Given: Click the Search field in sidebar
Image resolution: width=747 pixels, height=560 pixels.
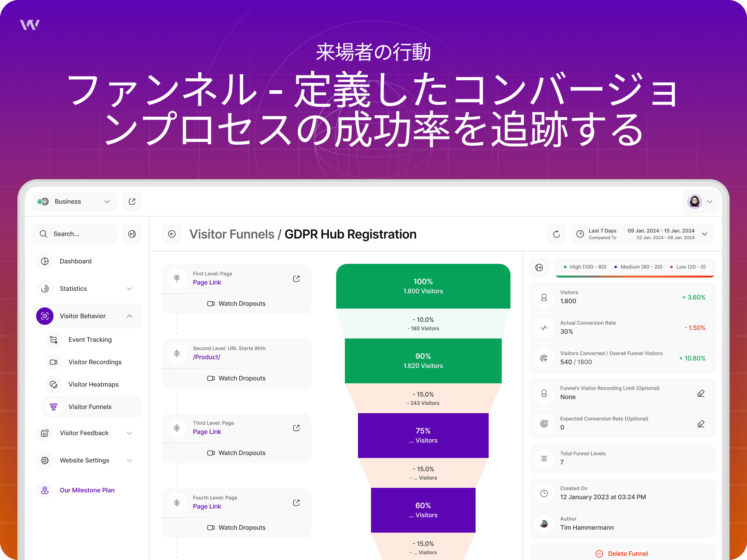Looking at the screenshot, I should click(75, 234).
